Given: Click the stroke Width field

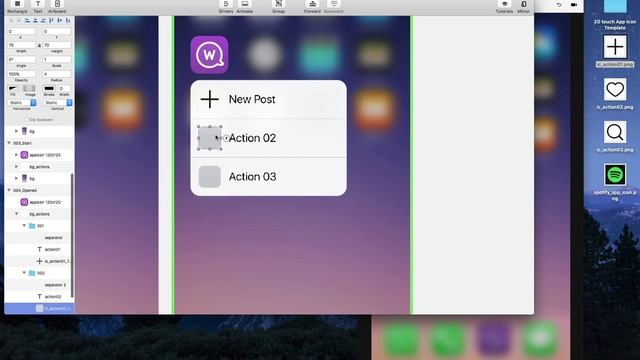Looking at the screenshot, I should 64,89.
